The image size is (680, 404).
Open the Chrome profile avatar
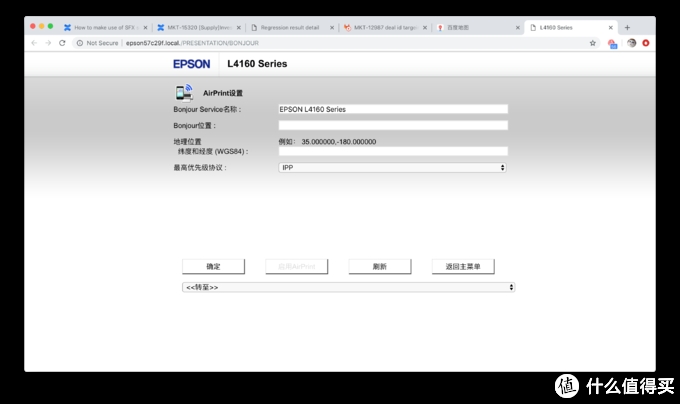631,43
